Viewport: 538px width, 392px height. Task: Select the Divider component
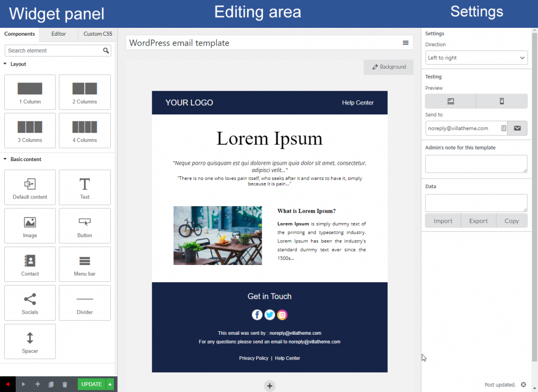[x=85, y=303]
